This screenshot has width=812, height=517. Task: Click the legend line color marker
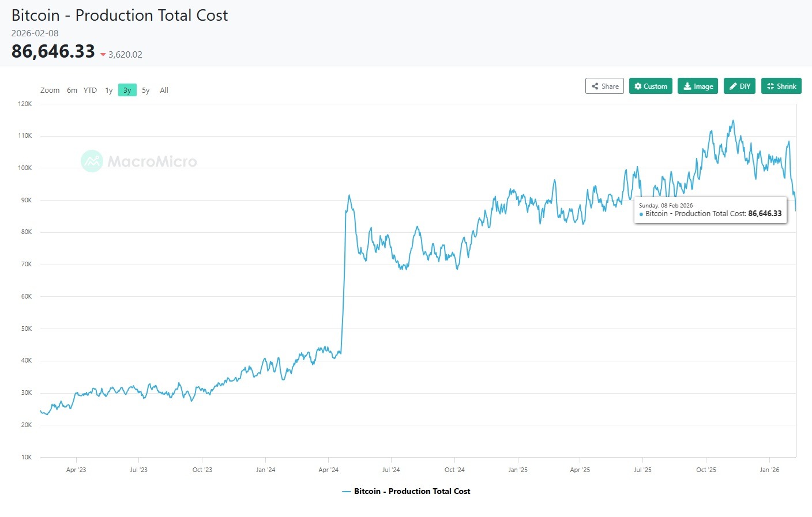347,492
